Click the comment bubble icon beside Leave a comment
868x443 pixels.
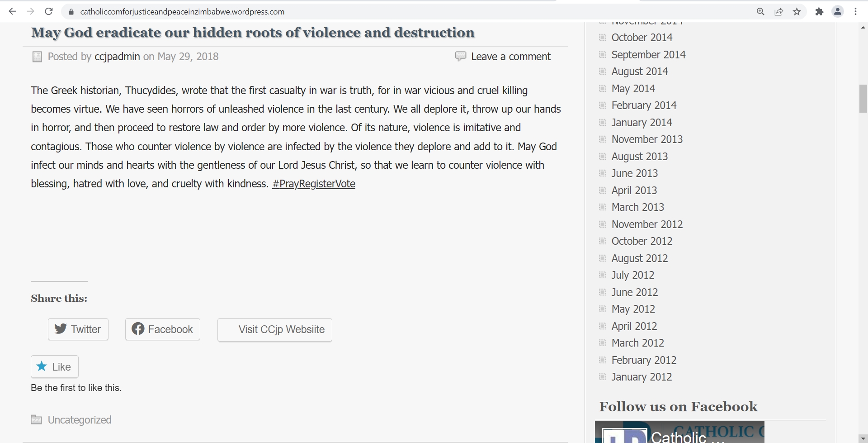[460, 57]
